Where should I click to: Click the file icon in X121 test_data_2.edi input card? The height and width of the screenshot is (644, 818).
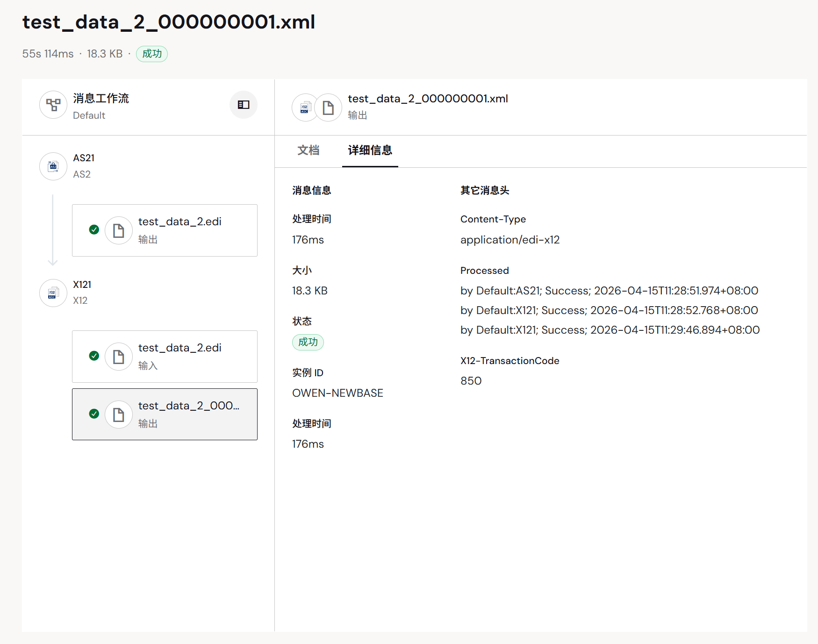coord(119,357)
